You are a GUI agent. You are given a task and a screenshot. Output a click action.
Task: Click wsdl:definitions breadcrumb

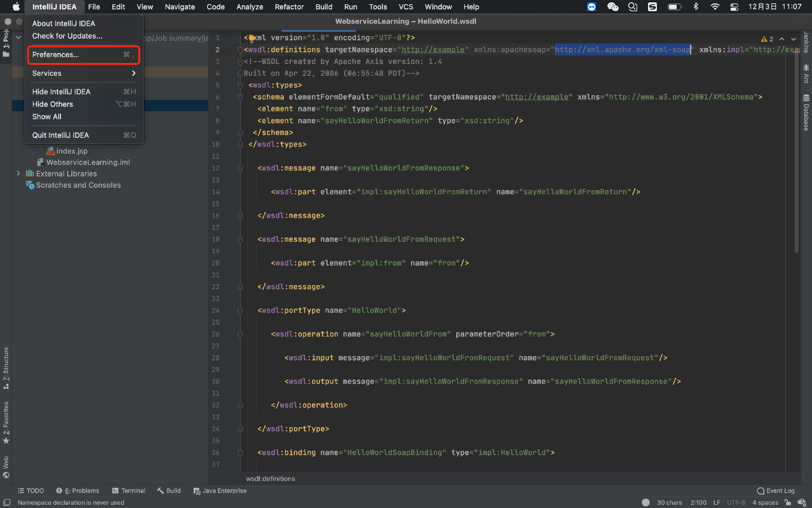tap(271, 478)
